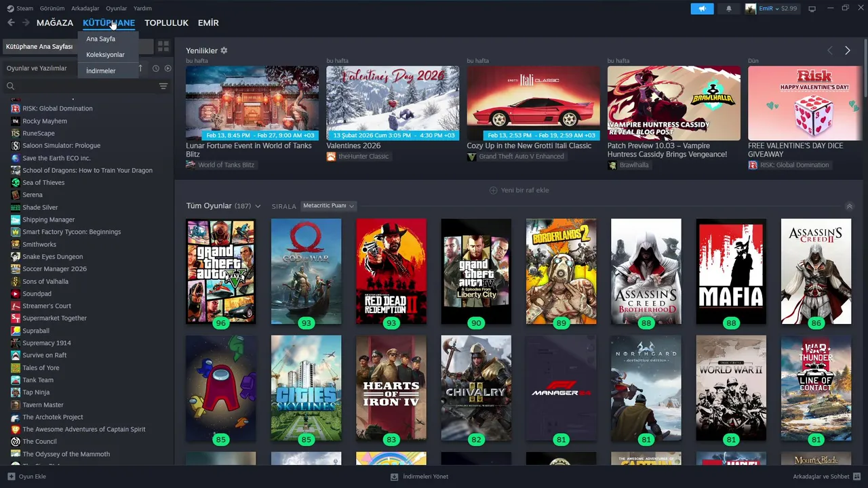Image resolution: width=868 pixels, height=488 pixels.
Task: Select F1 Manager game cover
Action: coord(561,388)
